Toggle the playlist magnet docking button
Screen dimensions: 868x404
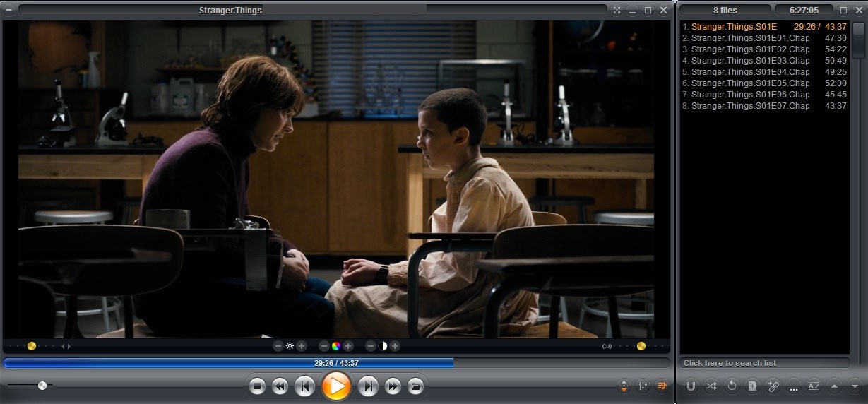pyautogui.click(x=691, y=386)
